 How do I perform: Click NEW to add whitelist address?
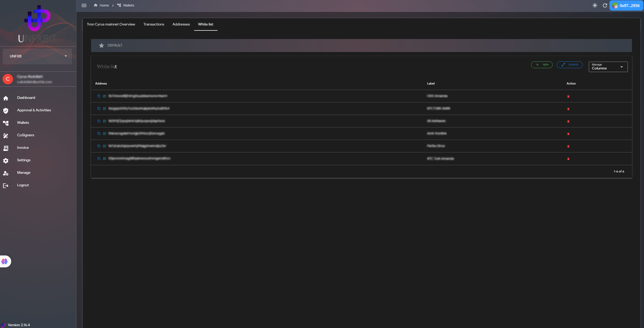coord(542,65)
